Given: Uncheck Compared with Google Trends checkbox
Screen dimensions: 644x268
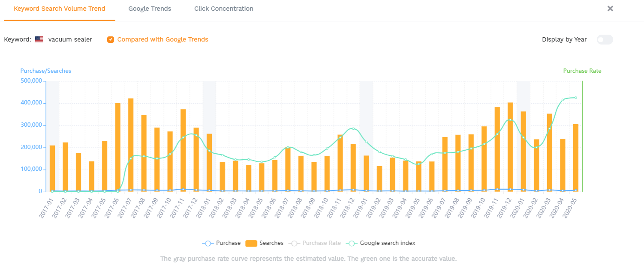Looking at the screenshot, I should 111,39.
